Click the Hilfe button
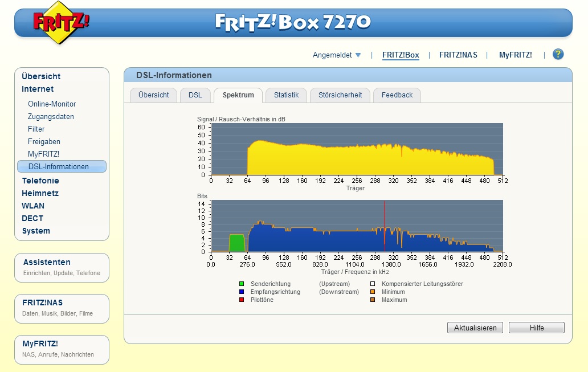 537,328
